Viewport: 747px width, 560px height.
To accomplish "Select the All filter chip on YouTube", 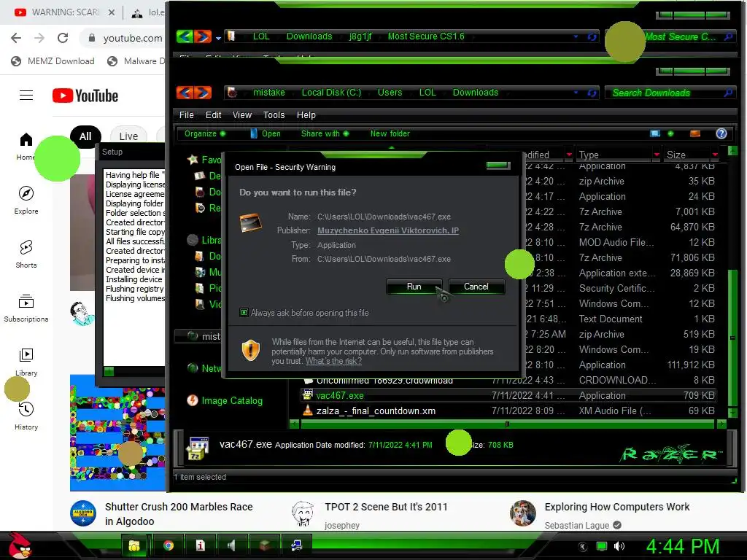I will tap(85, 136).
